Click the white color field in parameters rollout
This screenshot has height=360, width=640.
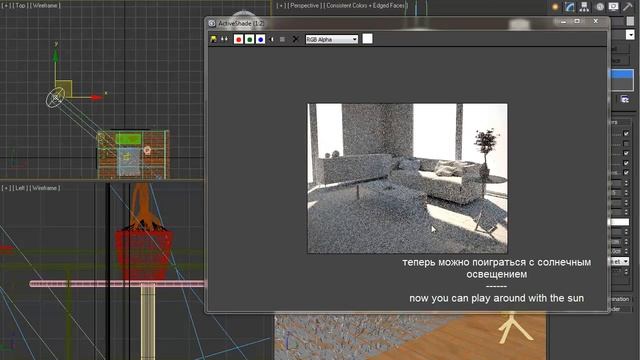(619, 222)
